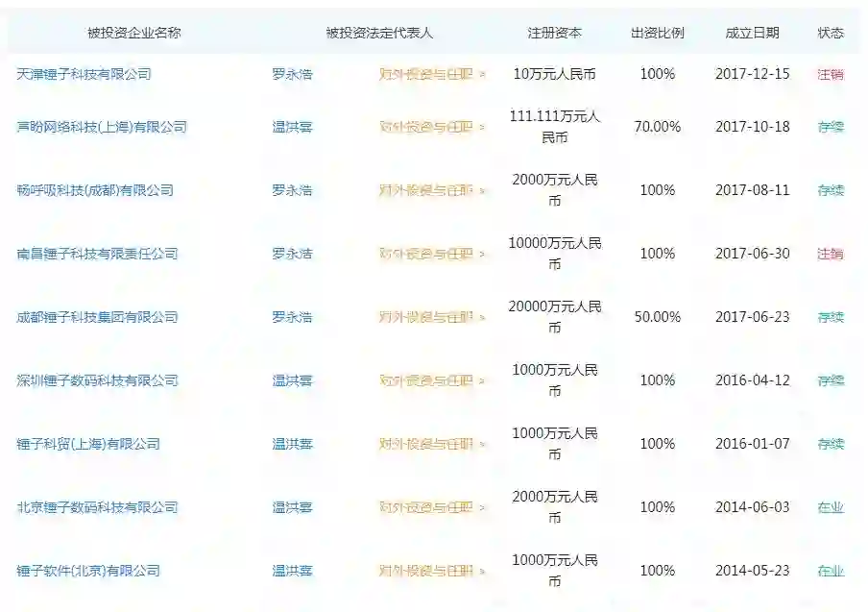Select the date 2014-06-03
This screenshot has width=868, height=612.
[753, 507]
